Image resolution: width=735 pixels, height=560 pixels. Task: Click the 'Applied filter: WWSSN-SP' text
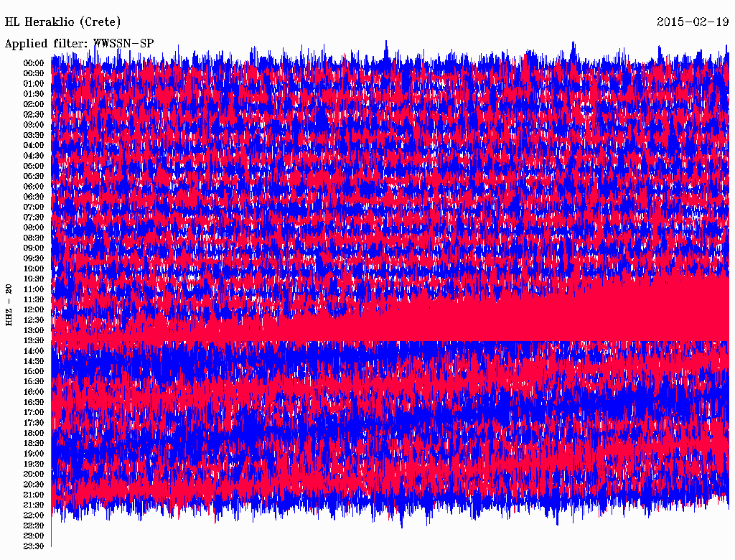click(79, 44)
